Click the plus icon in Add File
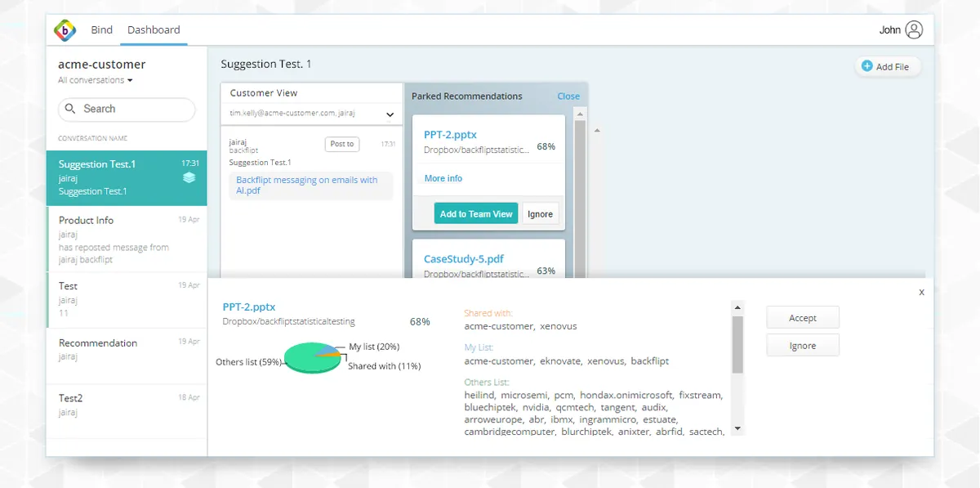This screenshot has height=488, width=980. pos(866,66)
